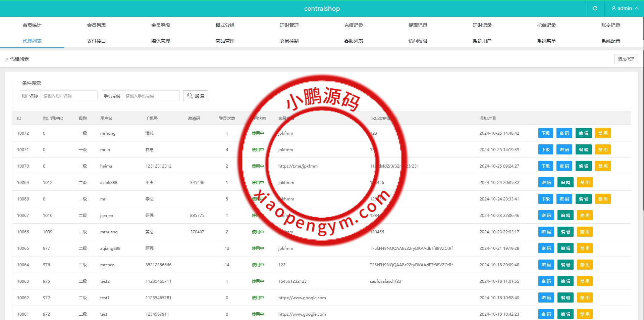Open 客服列表 customer service list
644x320 pixels.
[x=353, y=41]
